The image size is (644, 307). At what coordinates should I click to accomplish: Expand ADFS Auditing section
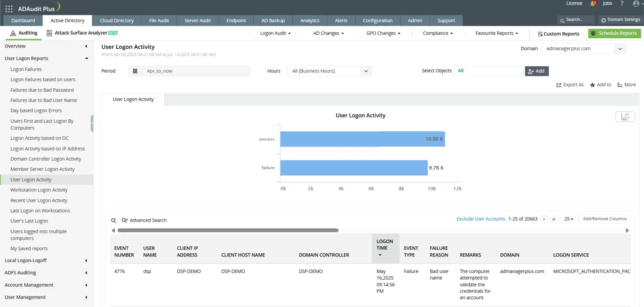(x=86, y=273)
